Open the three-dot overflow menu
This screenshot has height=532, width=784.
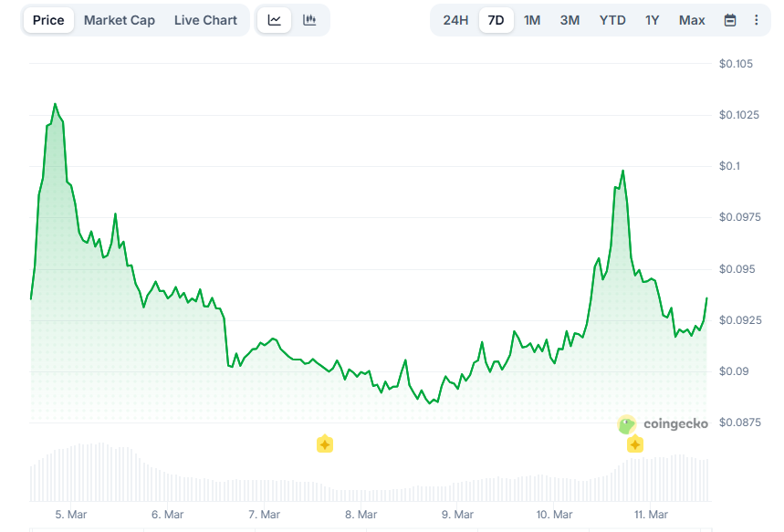click(755, 19)
